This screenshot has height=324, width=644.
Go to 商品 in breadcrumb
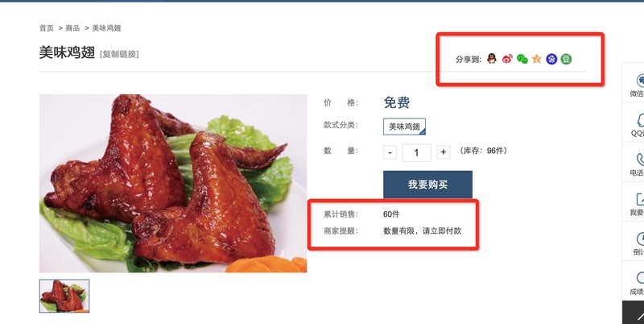[x=72, y=28]
